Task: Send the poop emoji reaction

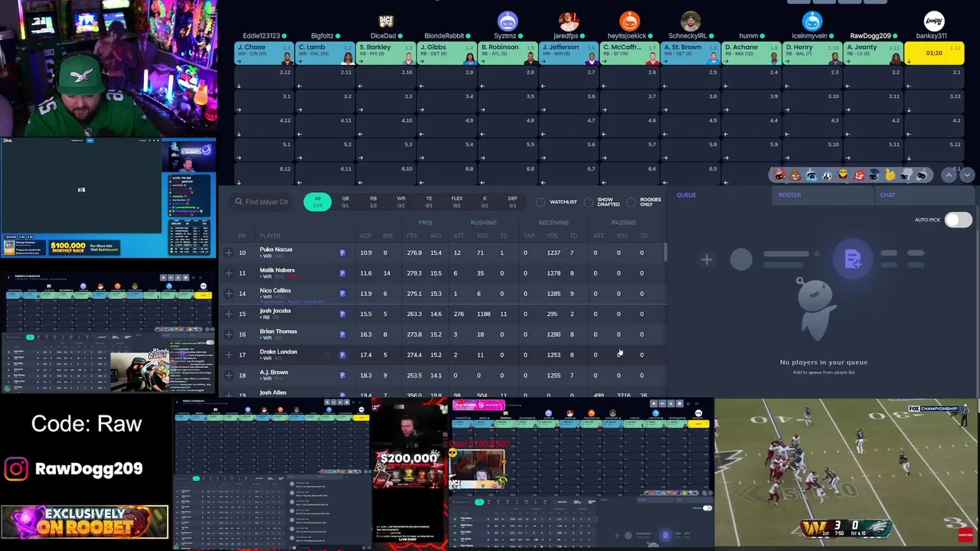Action: pyautogui.click(x=795, y=175)
